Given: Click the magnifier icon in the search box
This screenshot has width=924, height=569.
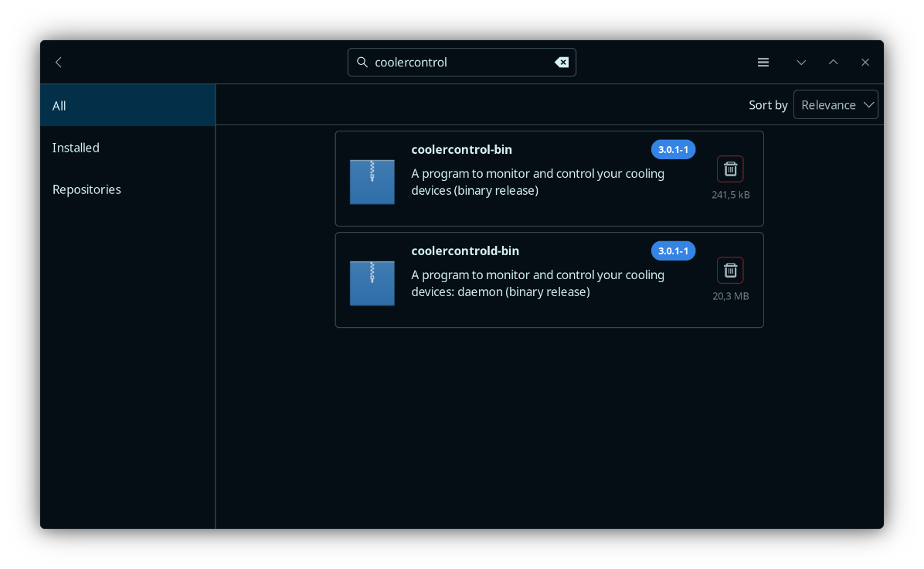Looking at the screenshot, I should pos(362,63).
